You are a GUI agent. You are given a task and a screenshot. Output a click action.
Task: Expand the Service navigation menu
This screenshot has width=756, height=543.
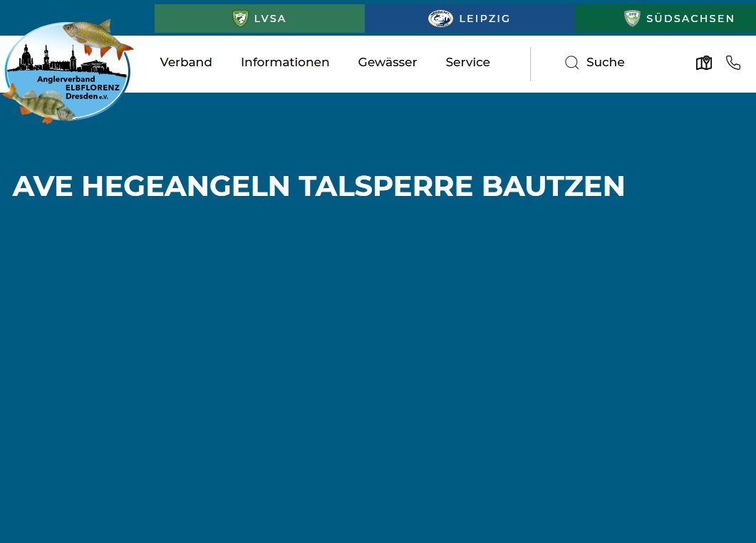(x=467, y=63)
